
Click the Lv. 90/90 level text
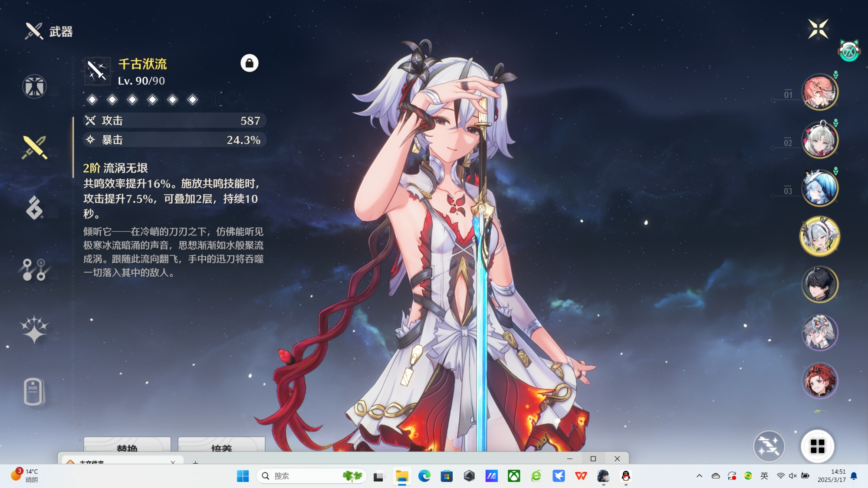pyautogui.click(x=141, y=81)
